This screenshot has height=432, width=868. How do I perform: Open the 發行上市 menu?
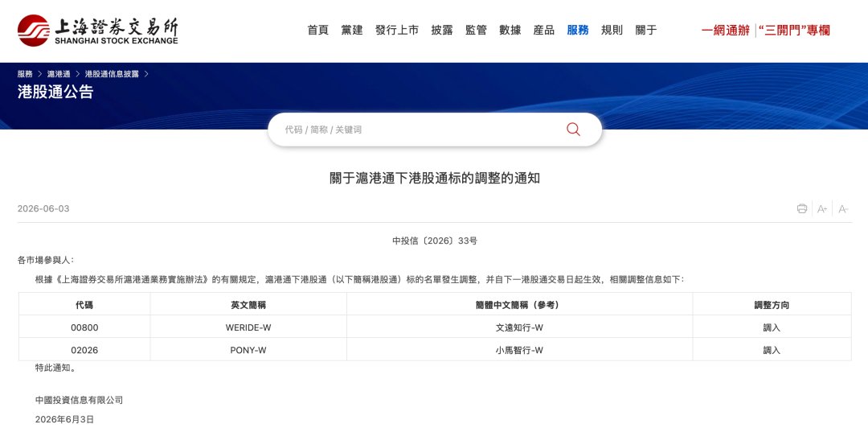point(397,31)
